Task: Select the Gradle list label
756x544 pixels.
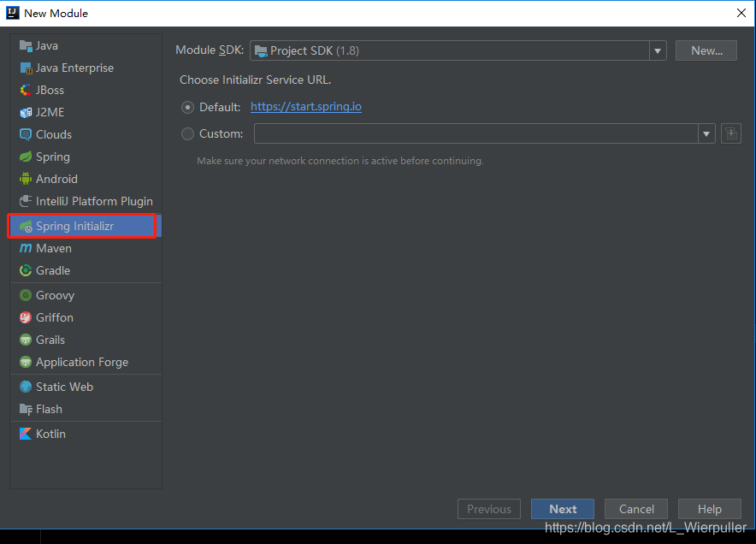Action: [x=53, y=270]
